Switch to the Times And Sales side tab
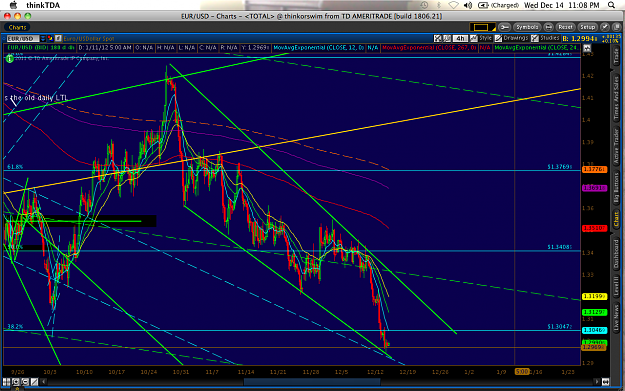 pos(616,97)
